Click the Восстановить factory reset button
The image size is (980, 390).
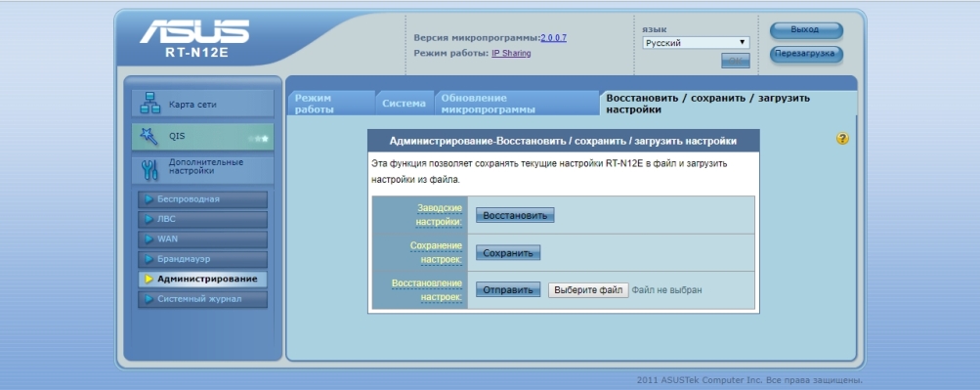coord(515,216)
